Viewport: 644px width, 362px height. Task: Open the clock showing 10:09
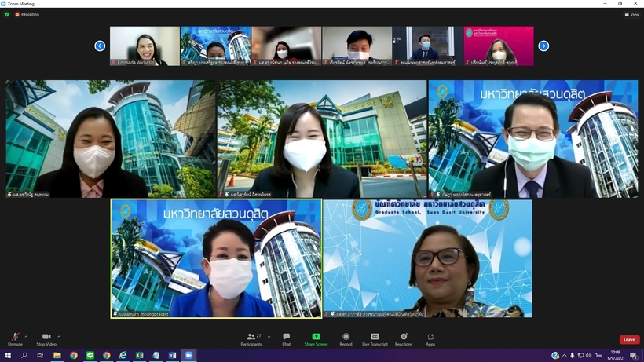[615, 356]
